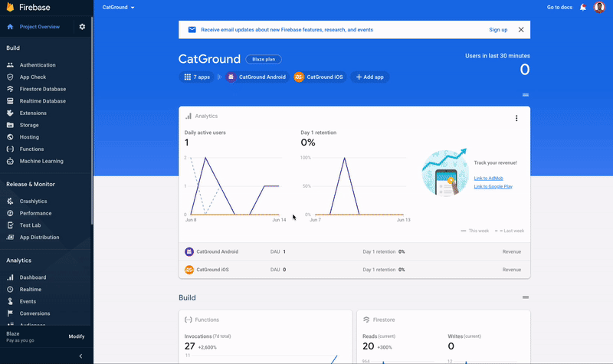The width and height of the screenshot is (613, 364).
Task: Click the CatGround iOS analytics row
Action: tap(355, 270)
